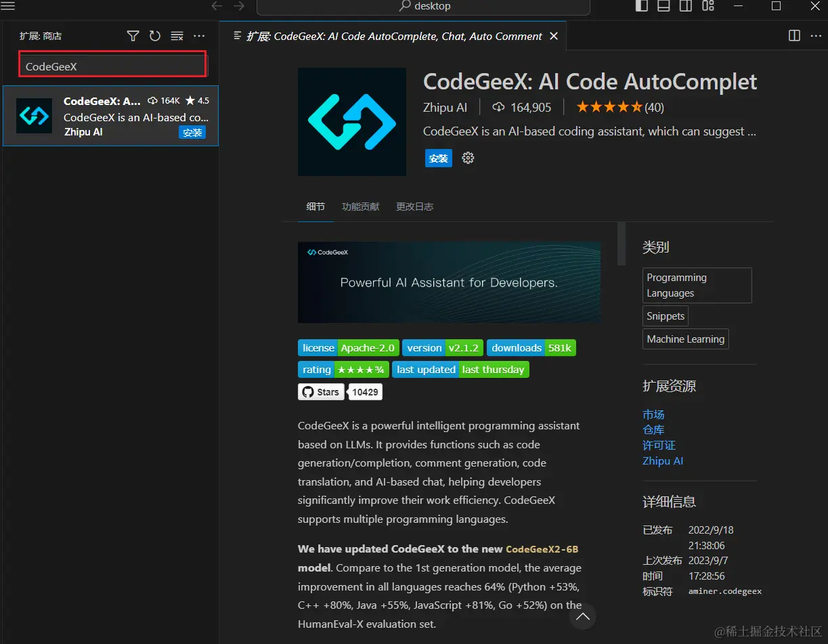
Task: Open the 许可证 license link
Action: coord(659,446)
